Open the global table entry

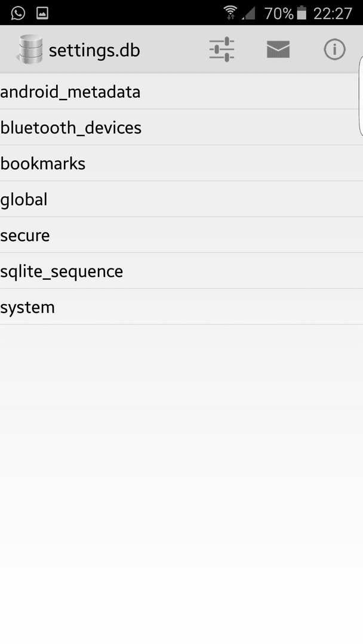[181, 199]
